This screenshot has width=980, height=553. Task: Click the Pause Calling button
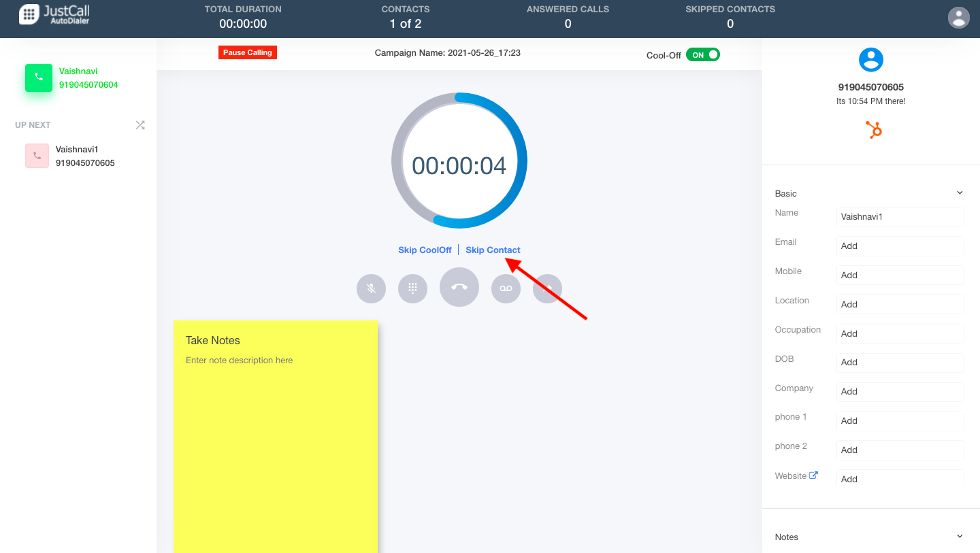click(x=247, y=52)
